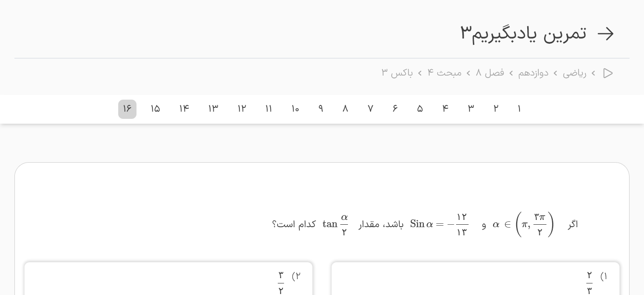This screenshot has width=644, height=295.
Task: Jump to question ۱۵
Action: 155,109
